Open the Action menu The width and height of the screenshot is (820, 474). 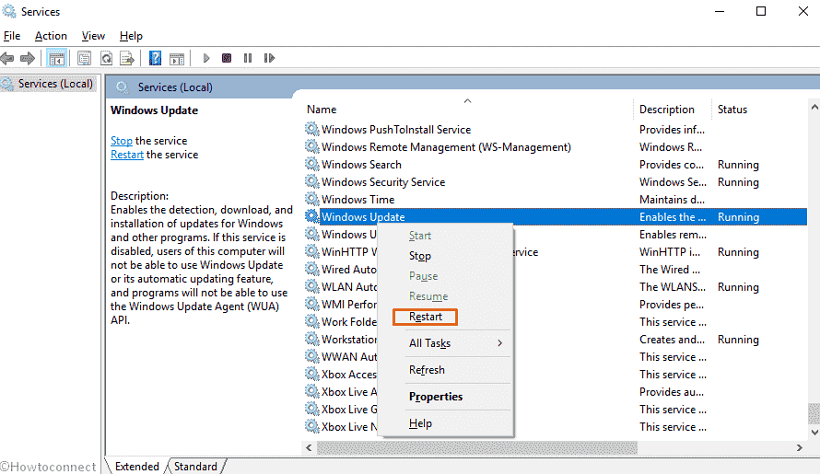coord(51,36)
